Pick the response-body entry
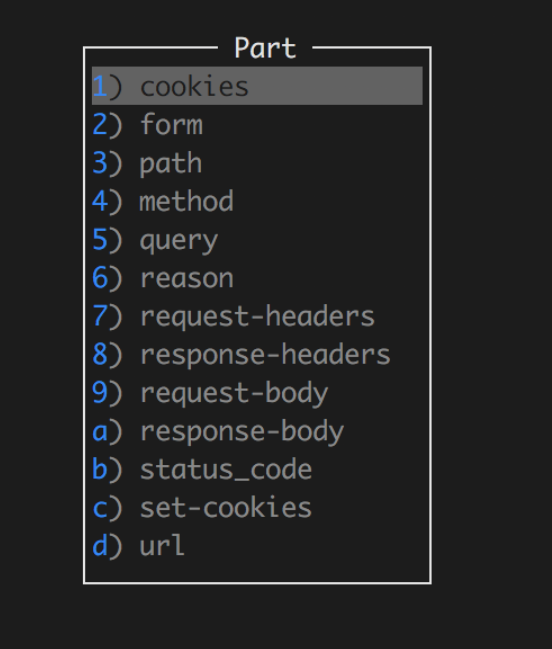 pyautogui.click(x=257, y=431)
